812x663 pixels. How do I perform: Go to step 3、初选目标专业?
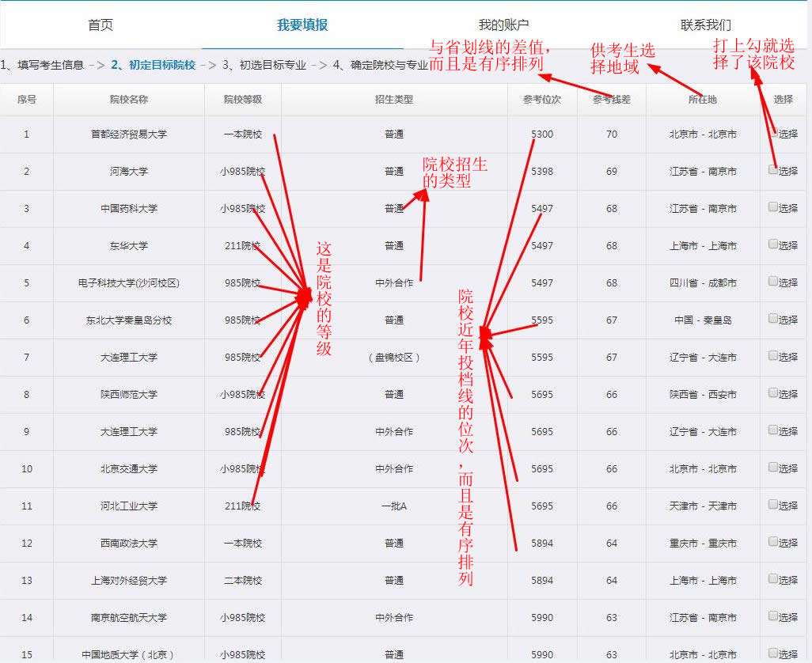pos(264,65)
